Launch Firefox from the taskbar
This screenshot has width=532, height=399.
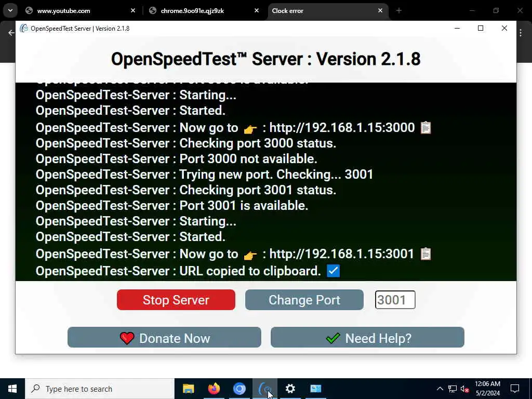tap(214, 389)
